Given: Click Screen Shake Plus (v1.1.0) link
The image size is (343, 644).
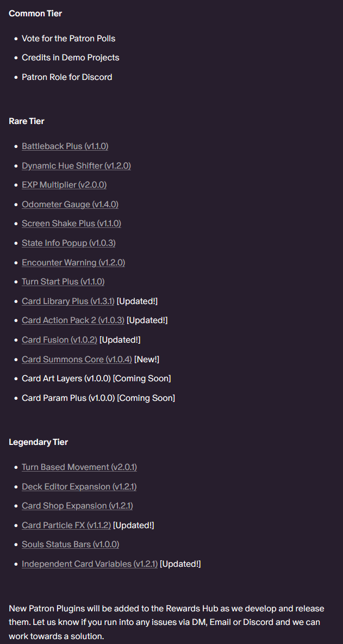Looking at the screenshot, I should click(x=71, y=224).
